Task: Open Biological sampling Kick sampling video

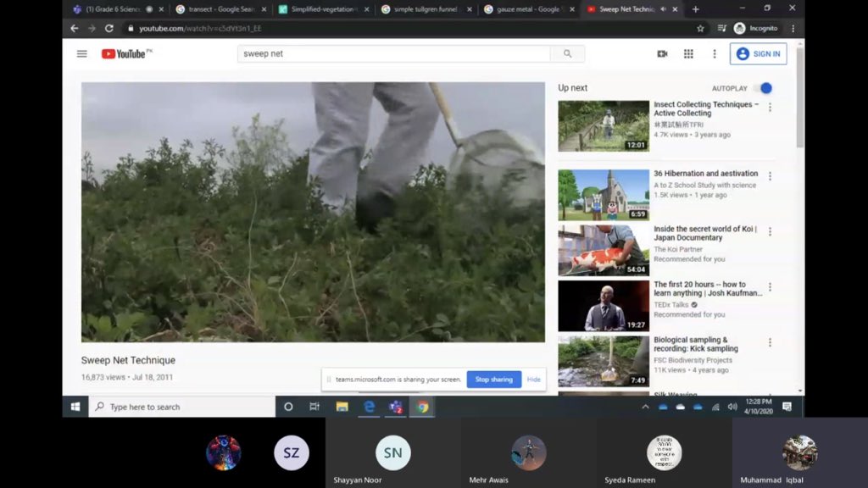Action: [x=696, y=344]
